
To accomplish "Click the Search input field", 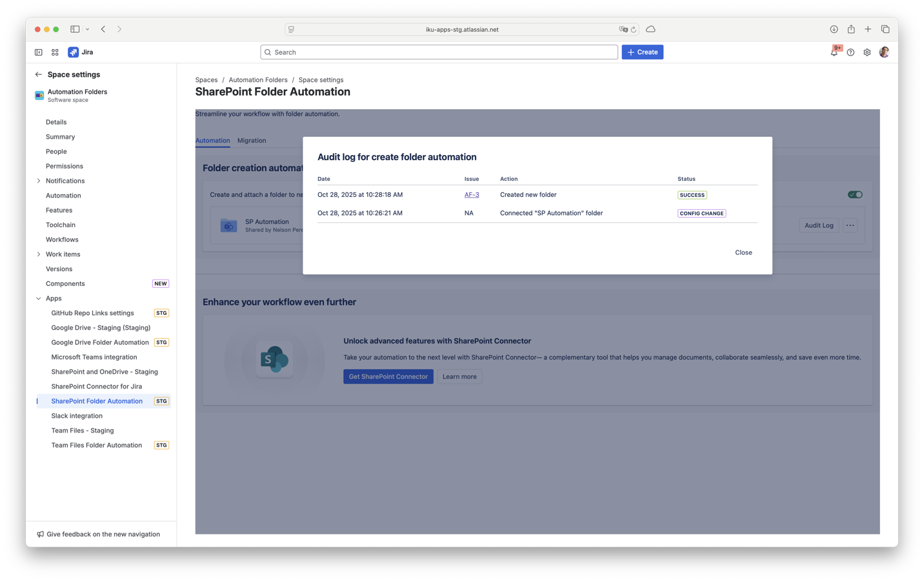I will click(439, 52).
